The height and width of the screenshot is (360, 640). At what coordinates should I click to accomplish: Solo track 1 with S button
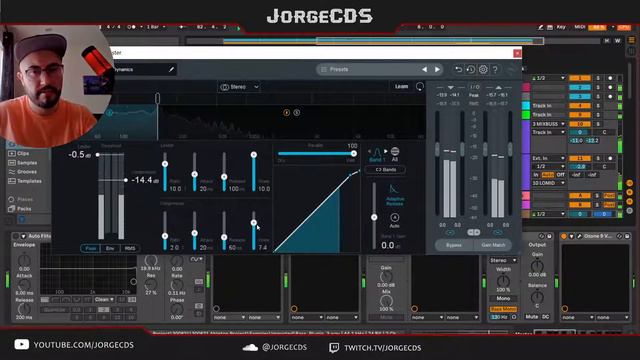pyautogui.click(x=598, y=78)
